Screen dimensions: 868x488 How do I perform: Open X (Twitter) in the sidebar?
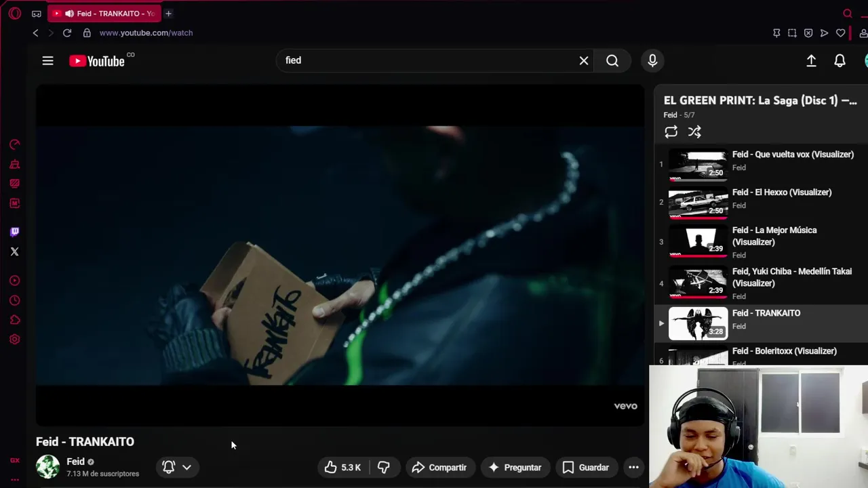(14, 251)
